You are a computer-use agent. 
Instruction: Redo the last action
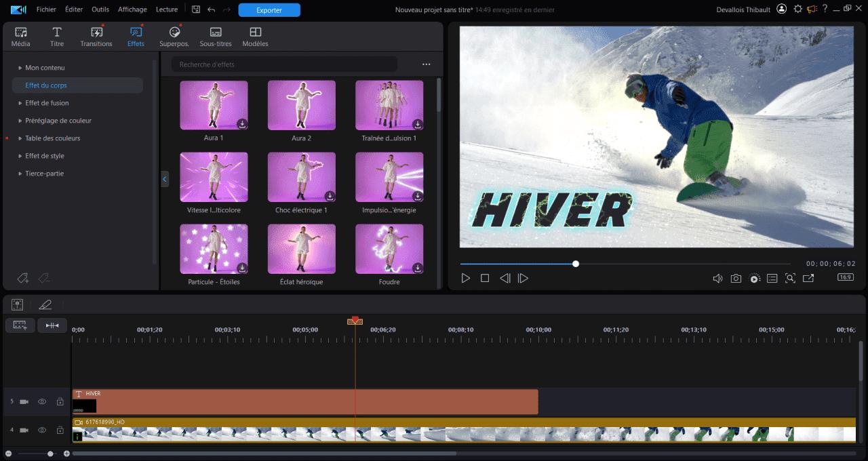[x=226, y=9]
